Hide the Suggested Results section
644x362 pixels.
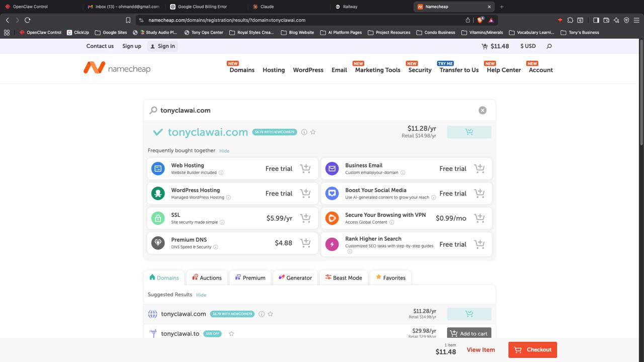point(201,295)
